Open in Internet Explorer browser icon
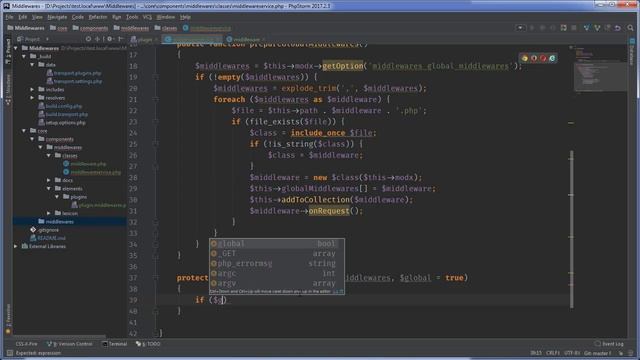This screenshot has width=640, height=360. 552,58
